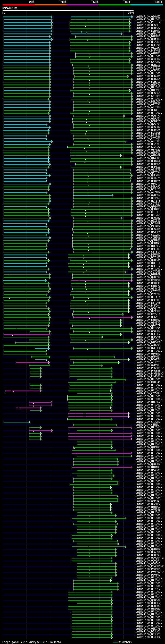Image resolution: width=165 pixels, height=644 pixels.
Task: Open the UniRef100_P46686-2 entry
Action: point(150,368)
